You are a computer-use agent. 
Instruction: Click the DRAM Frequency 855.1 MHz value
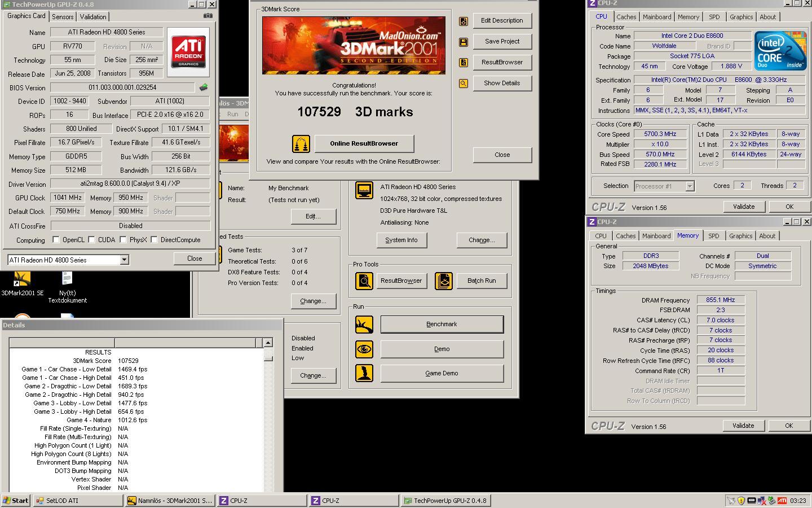pyautogui.click(x=721, y=300)
